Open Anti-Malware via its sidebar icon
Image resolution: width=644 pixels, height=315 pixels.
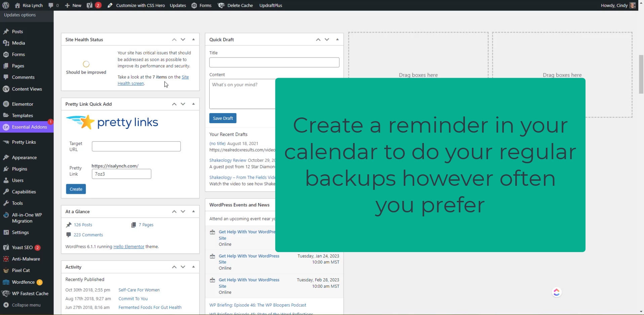point(6,259)
